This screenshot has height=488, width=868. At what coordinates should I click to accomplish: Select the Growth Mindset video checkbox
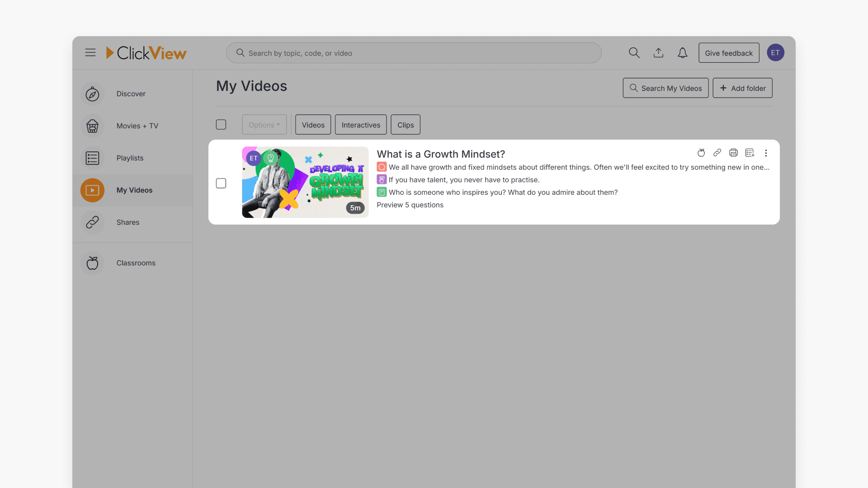tap(221, 183)
